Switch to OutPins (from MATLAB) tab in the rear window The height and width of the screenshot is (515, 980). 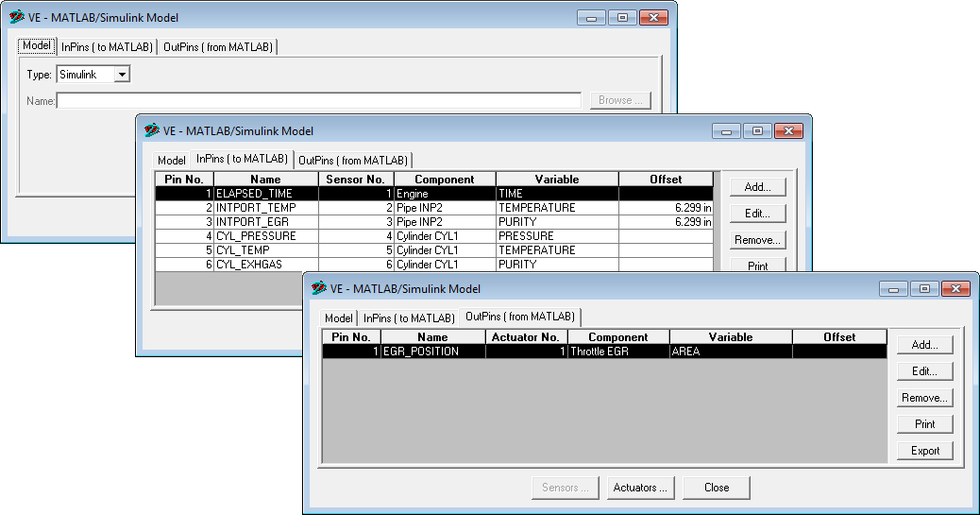pos(217,47)
